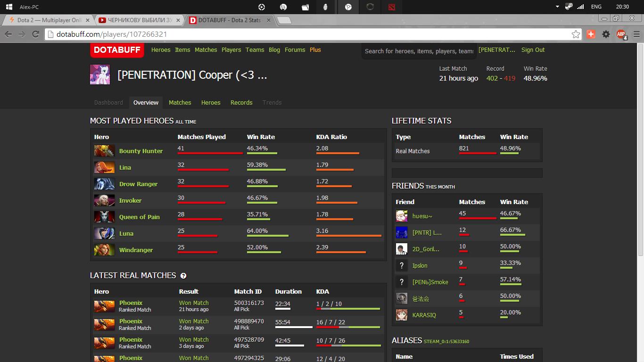This screenshot has height=362, width=644.
Task: Open the Items menu in the top navigation
Action: pyautogui.click(x=182, y=49)
